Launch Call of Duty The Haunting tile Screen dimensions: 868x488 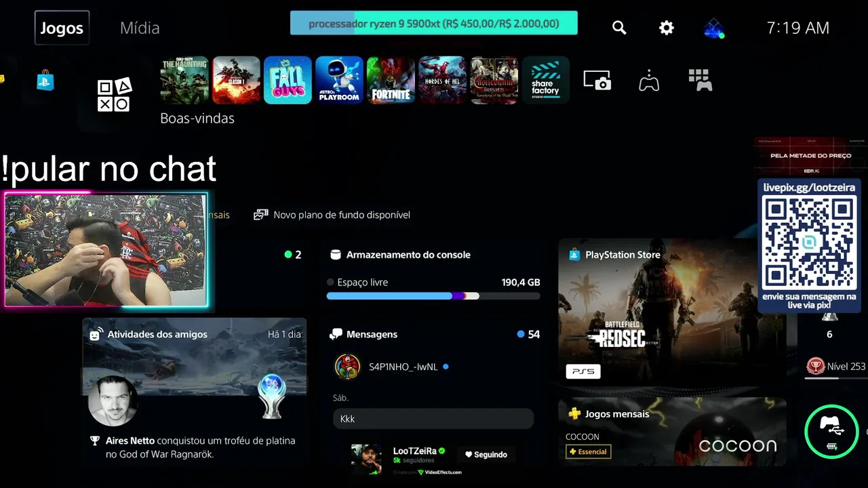click(184, 80)
